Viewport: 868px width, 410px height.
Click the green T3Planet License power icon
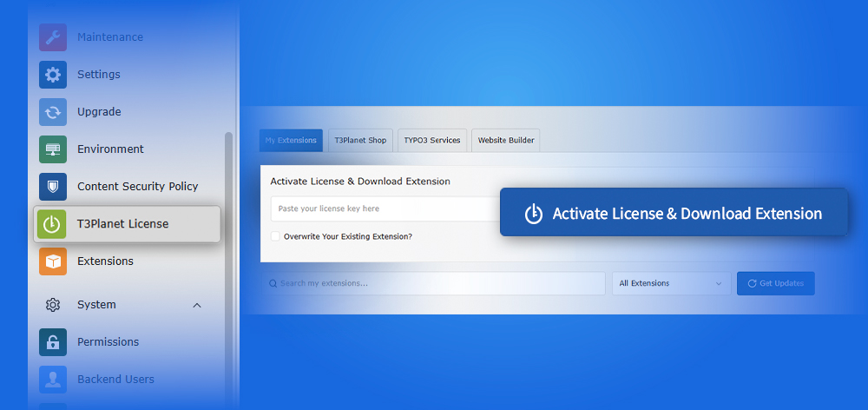(x=53, y=224)
